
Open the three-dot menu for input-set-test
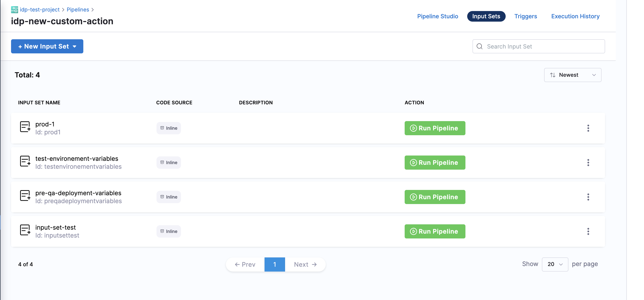click(588, 231)
